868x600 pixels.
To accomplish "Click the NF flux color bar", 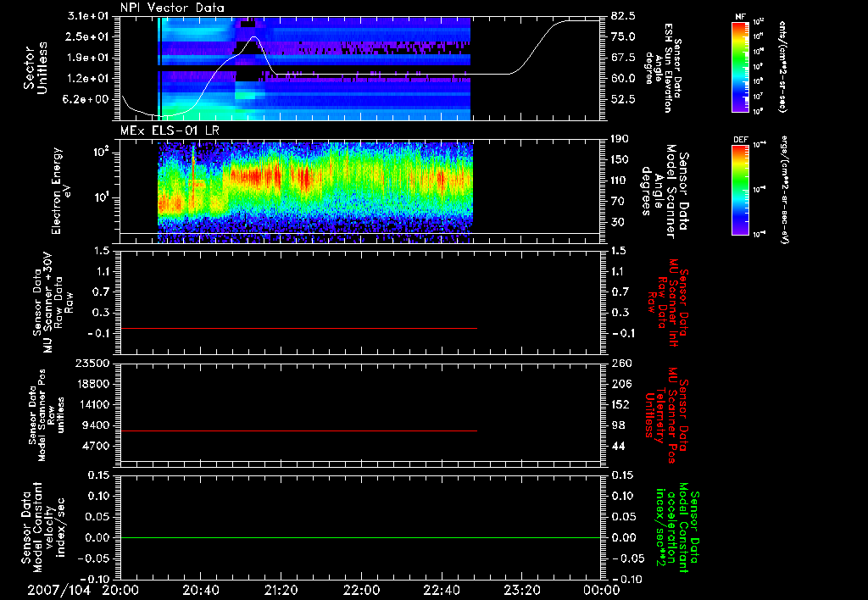I will click(x=740, y=66).
